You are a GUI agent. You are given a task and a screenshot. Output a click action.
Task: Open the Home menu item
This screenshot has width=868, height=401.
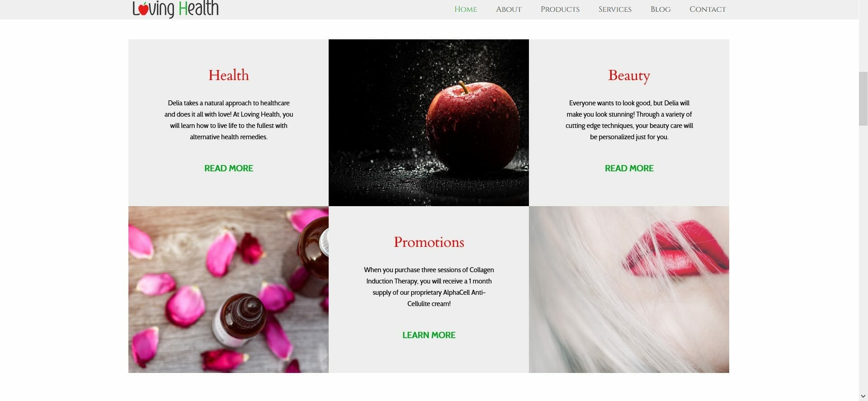coord(465,9)
